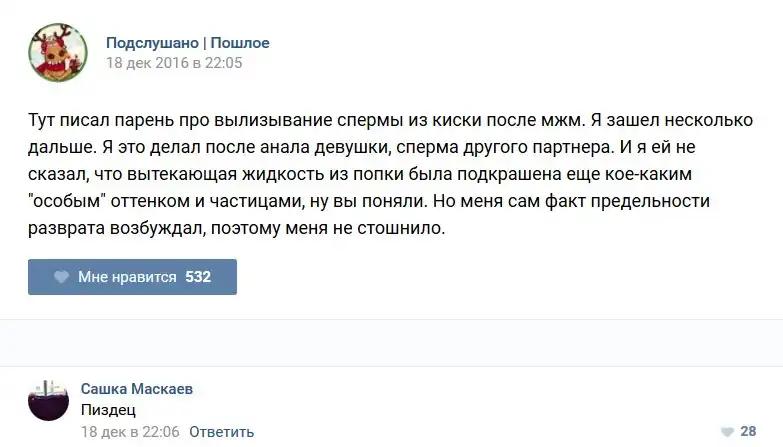
Task: Click the word Пошлое in the group title
Action: pyautogui.click(x=240, y=43)
